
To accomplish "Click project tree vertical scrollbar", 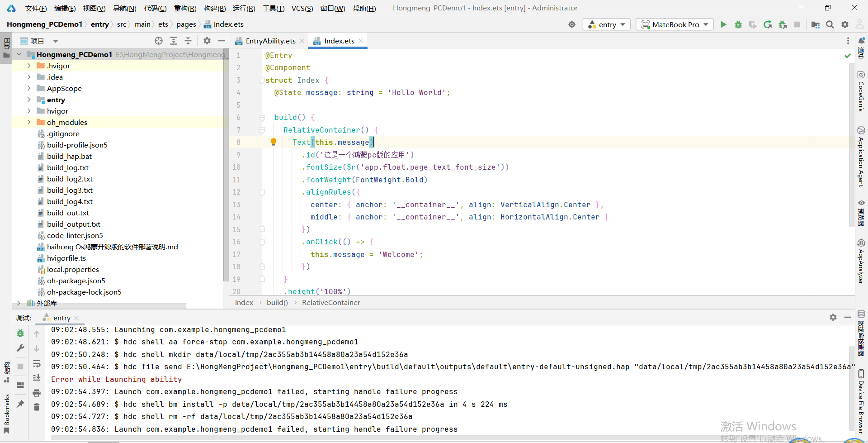I will tap(225, 165).
